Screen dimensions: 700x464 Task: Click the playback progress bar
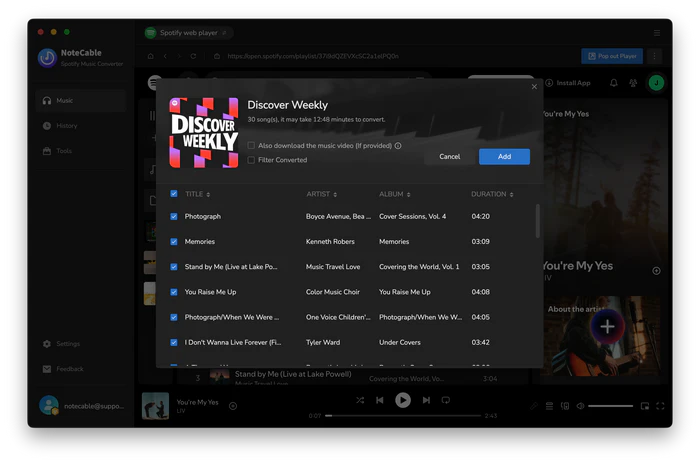[403, 416]
